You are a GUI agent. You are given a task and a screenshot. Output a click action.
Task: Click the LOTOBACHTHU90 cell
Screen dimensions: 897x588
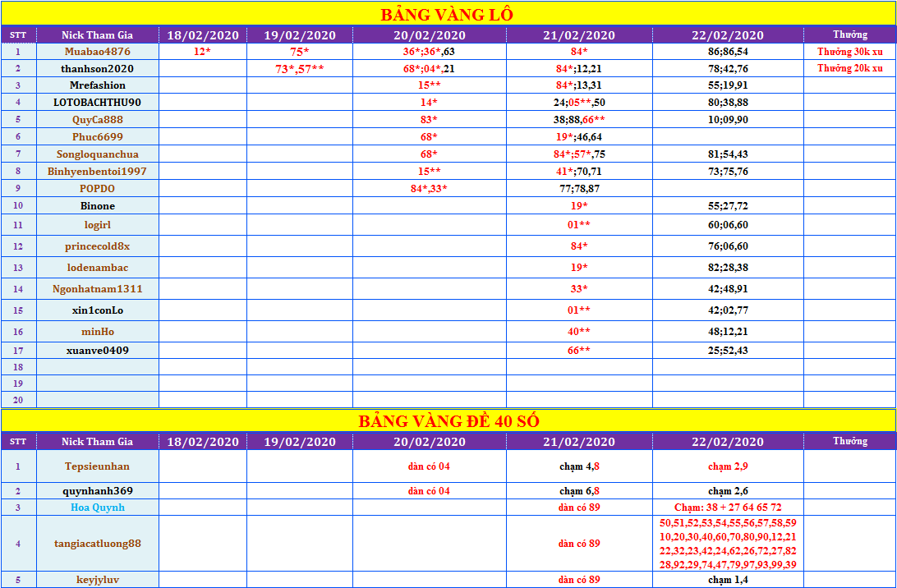point(97,103)
